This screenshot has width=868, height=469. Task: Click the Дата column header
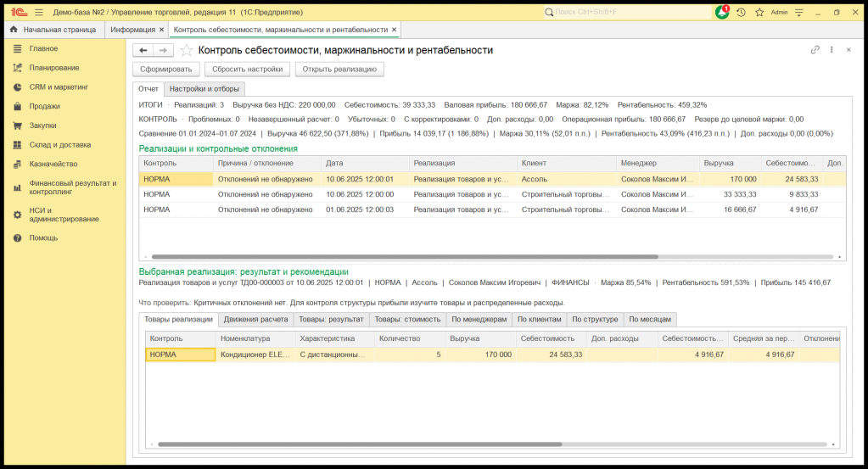(x=365, y=163)
